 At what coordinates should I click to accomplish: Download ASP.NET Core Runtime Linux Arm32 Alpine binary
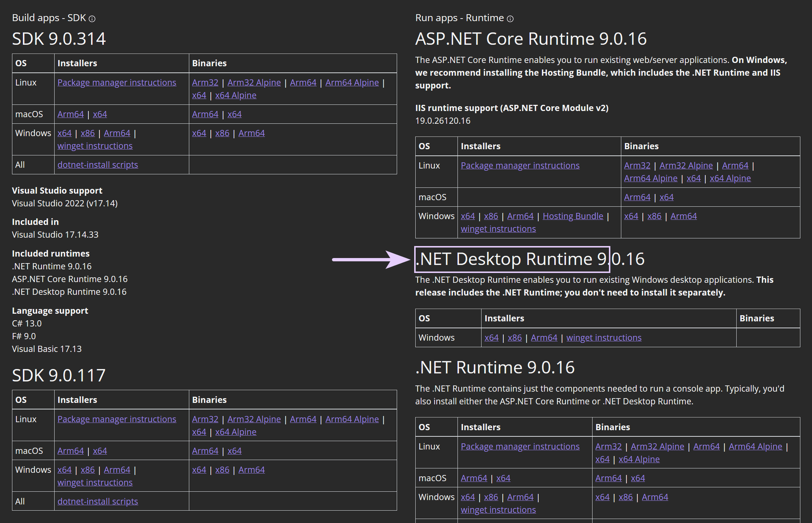click(686, 166)
